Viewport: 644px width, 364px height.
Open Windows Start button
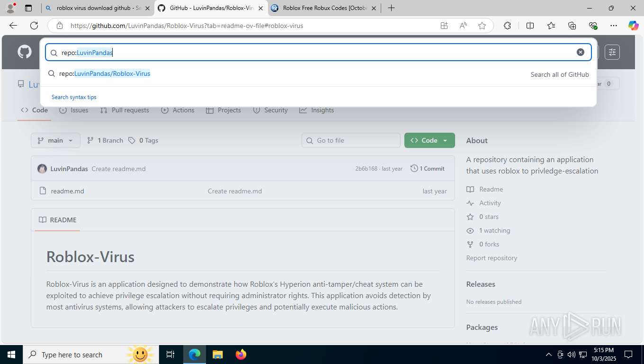point(11,355)
